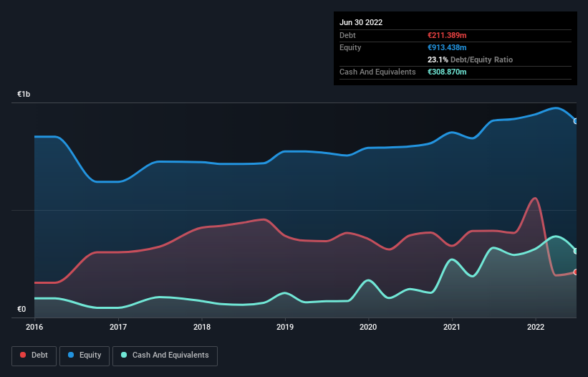Screen dimensions: 588x377
Task: Select the 2020 x-axis label
Action: [x=368, y=327]
